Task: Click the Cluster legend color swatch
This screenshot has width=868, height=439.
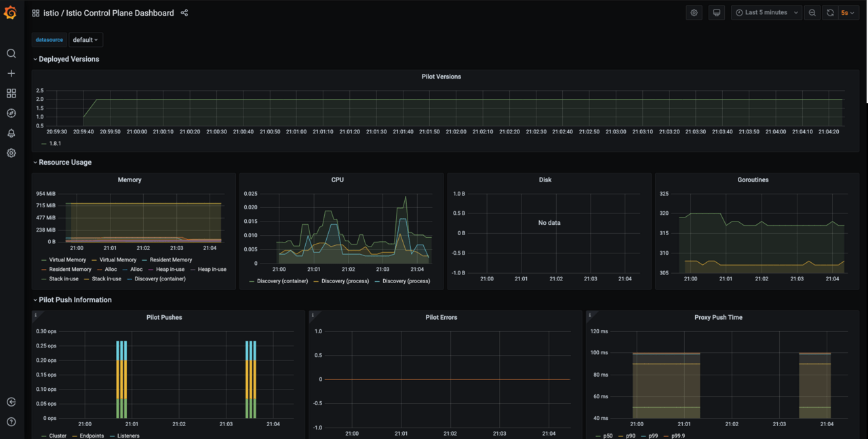Action: pos(44,436)
